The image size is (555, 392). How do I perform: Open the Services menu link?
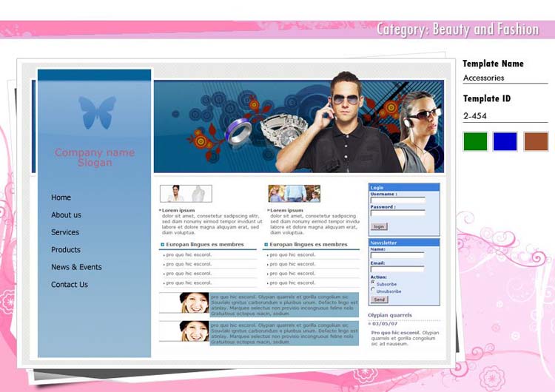pos(65,232)
